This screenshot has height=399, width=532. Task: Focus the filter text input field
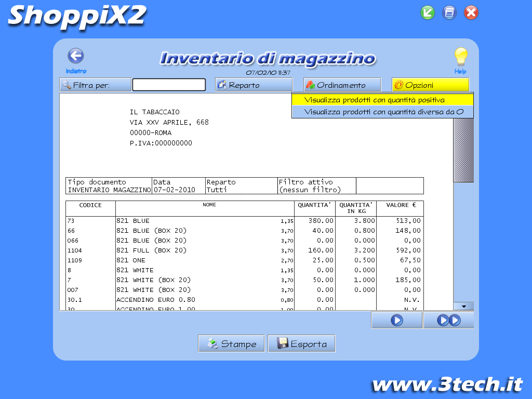click(169, 85)
